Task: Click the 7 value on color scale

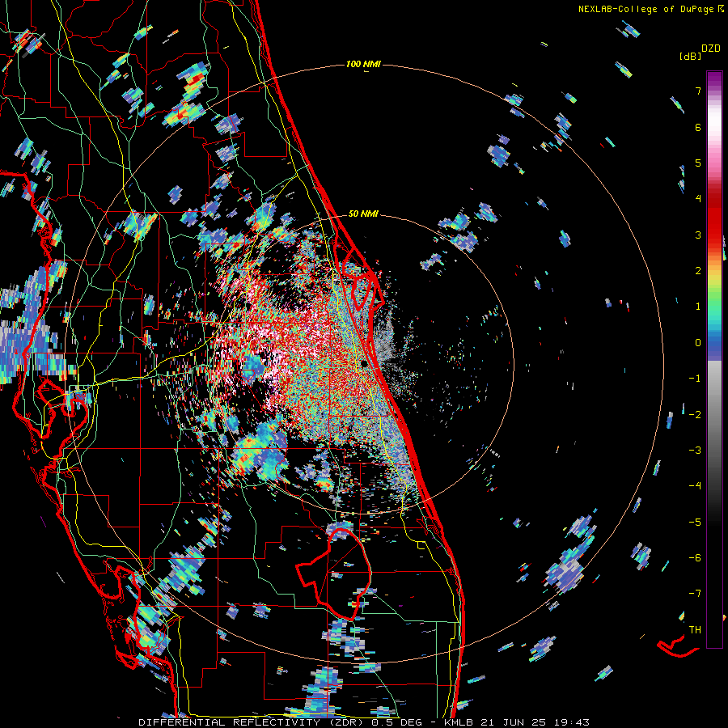Action: [698, 91]
